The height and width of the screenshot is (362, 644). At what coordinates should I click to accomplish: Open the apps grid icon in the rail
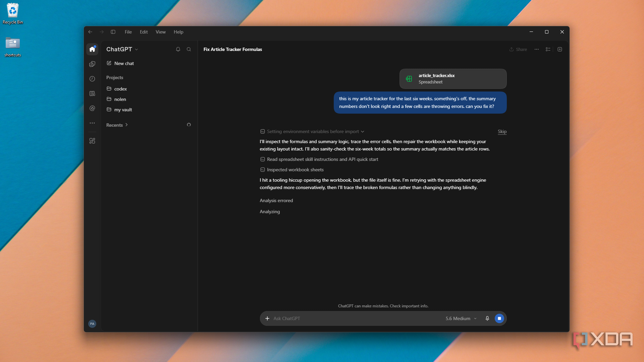pyautogui.click(x=92, y=141)
